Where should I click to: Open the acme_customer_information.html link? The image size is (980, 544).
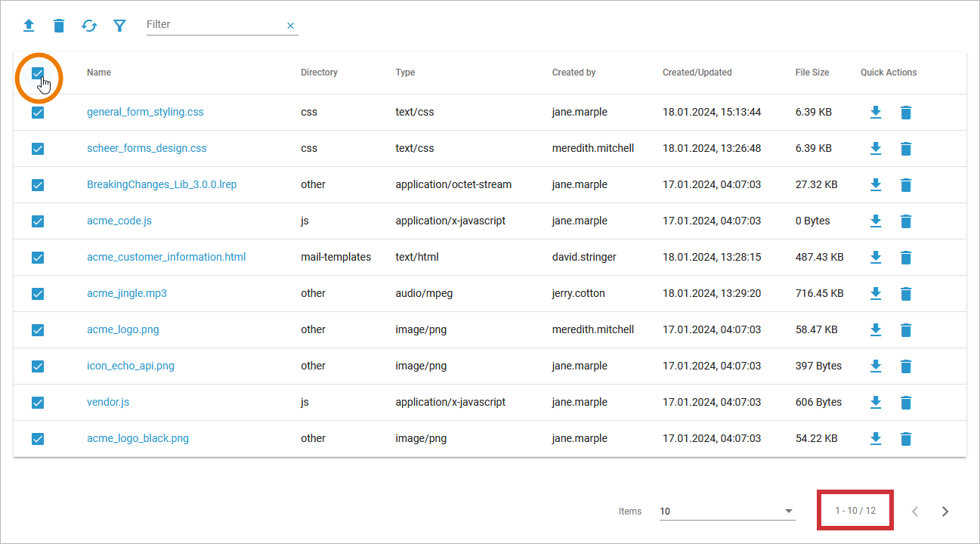[x=166, y=257]
